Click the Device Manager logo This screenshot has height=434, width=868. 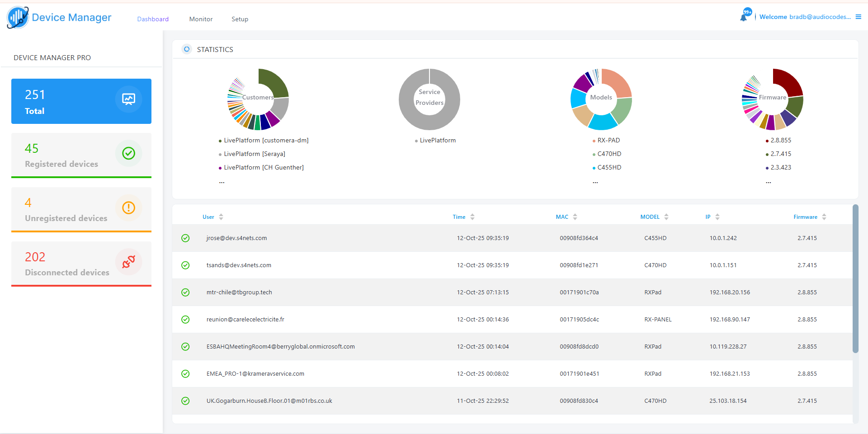coord(18,18)
